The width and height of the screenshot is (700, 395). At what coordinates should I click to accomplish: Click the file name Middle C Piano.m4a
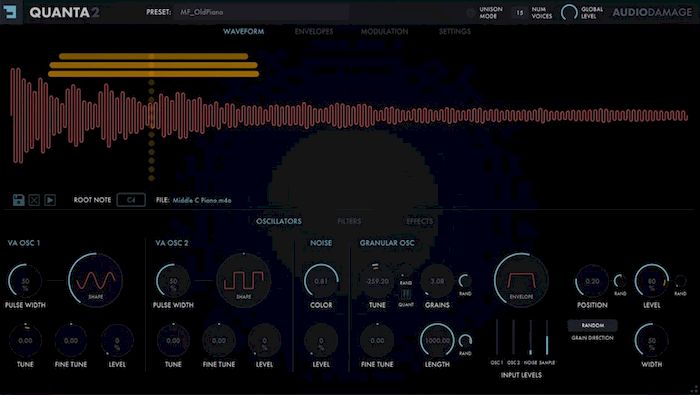click(202, 200)
